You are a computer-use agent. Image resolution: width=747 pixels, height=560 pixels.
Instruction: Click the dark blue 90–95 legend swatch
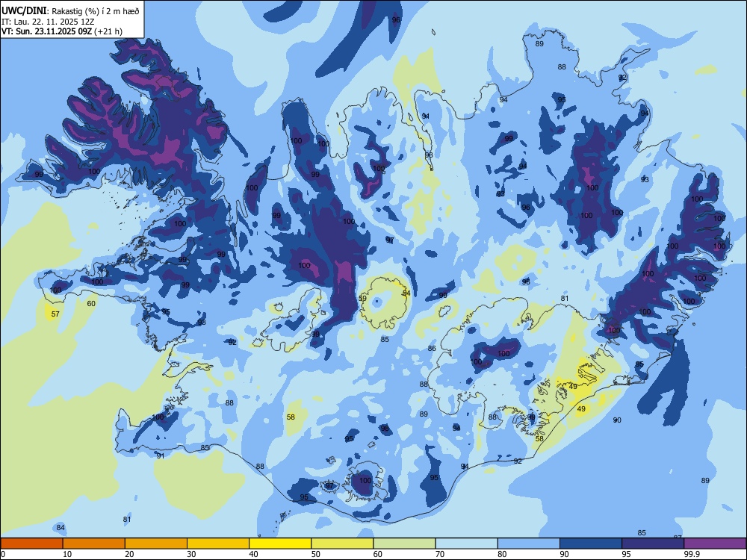pyautogui.click(x=591, y=544)
